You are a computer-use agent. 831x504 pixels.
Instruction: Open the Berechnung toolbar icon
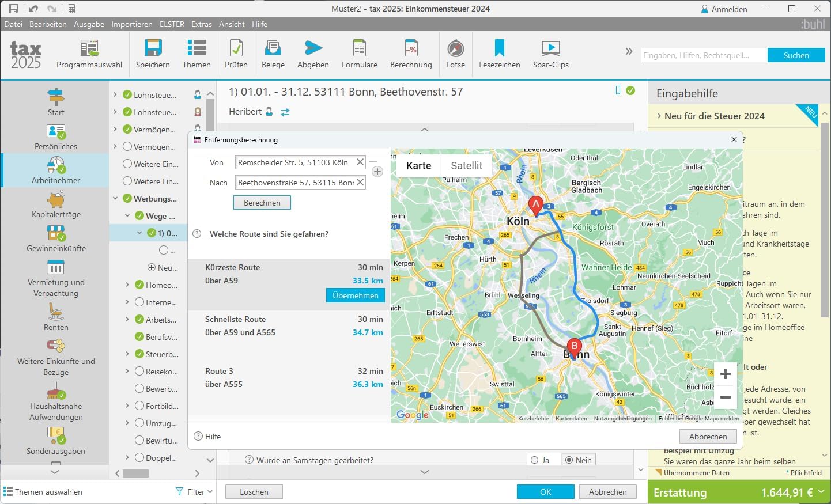point(411,48)
